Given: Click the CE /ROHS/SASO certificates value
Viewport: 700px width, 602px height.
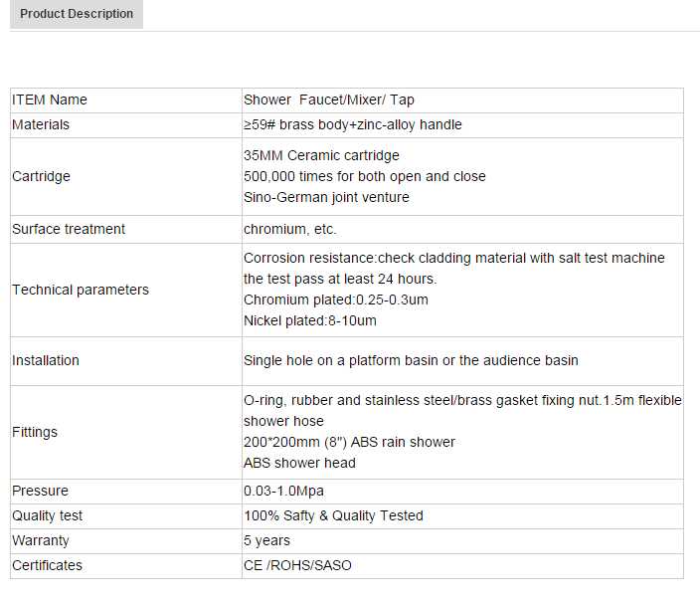Looking at the screenshot, I should tap(297, 565).
